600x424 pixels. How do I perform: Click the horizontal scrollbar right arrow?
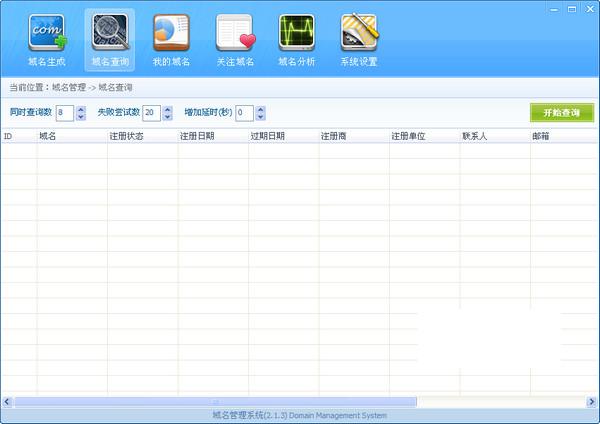[x=594, y=401]
